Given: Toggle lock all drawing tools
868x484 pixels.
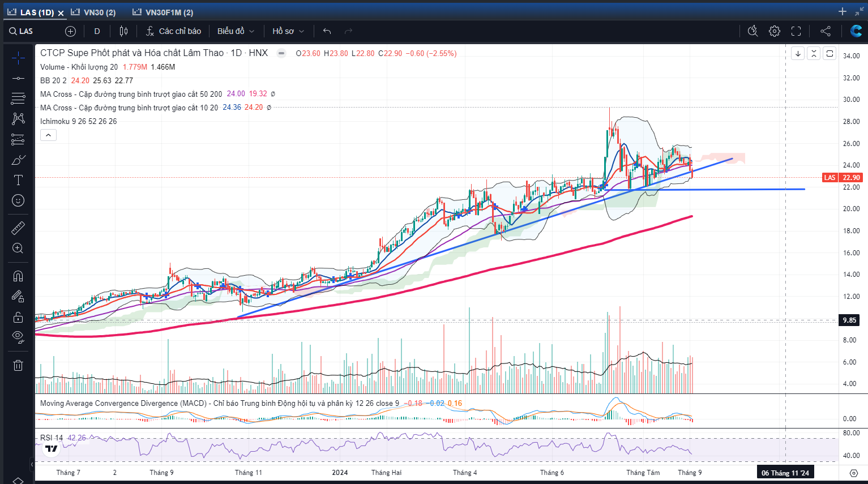Looking at the screenshot, I should [x=18, y=317].
